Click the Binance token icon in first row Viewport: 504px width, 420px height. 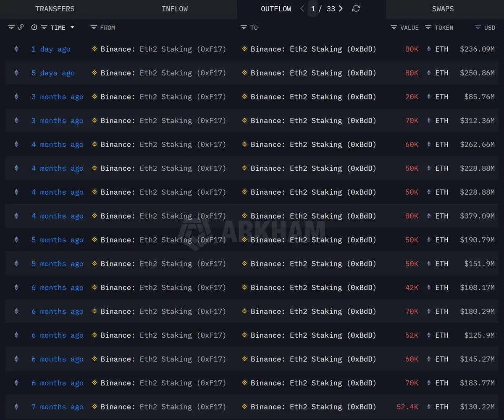(x=94, y=49)
